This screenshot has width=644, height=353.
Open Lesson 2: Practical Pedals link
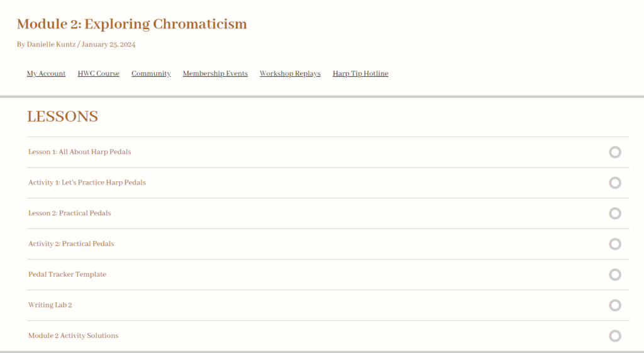pyautogui.click(x=69, y=213)
